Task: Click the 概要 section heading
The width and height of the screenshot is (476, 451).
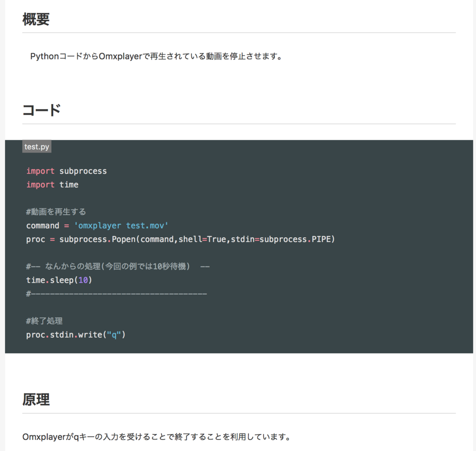Action: coord(36,20)
